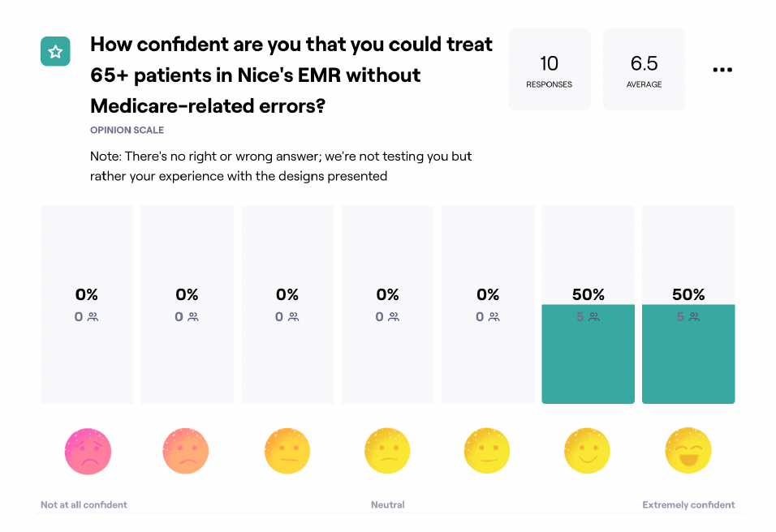The height and width of the screenshot is (532, 776).
Task: Select the teal bar above laughing face
Action: click(x=688, y=354)
